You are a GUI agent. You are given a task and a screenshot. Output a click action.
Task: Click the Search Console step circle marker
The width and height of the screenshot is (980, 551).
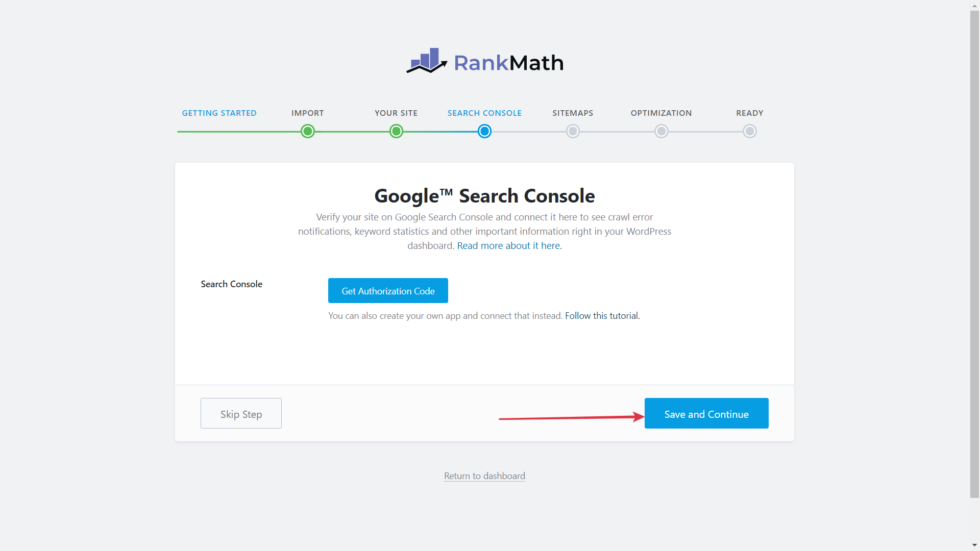click(x=484, y=132)
